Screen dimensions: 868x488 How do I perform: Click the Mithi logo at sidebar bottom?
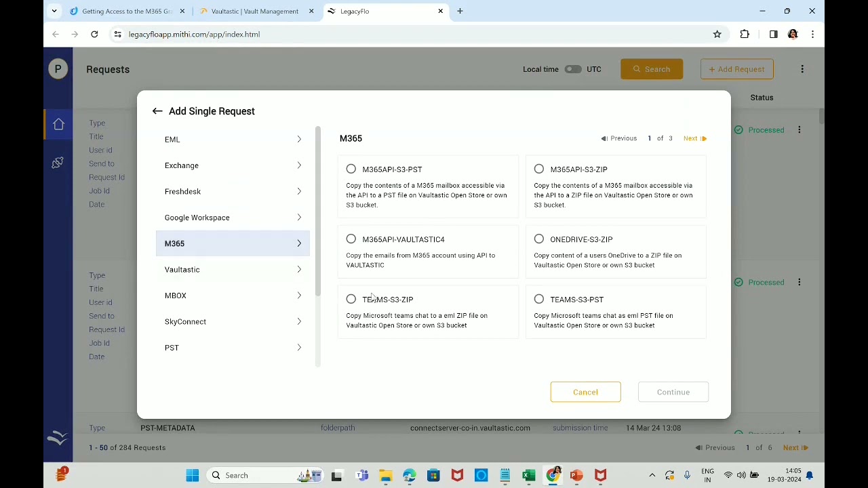[58, 439]
